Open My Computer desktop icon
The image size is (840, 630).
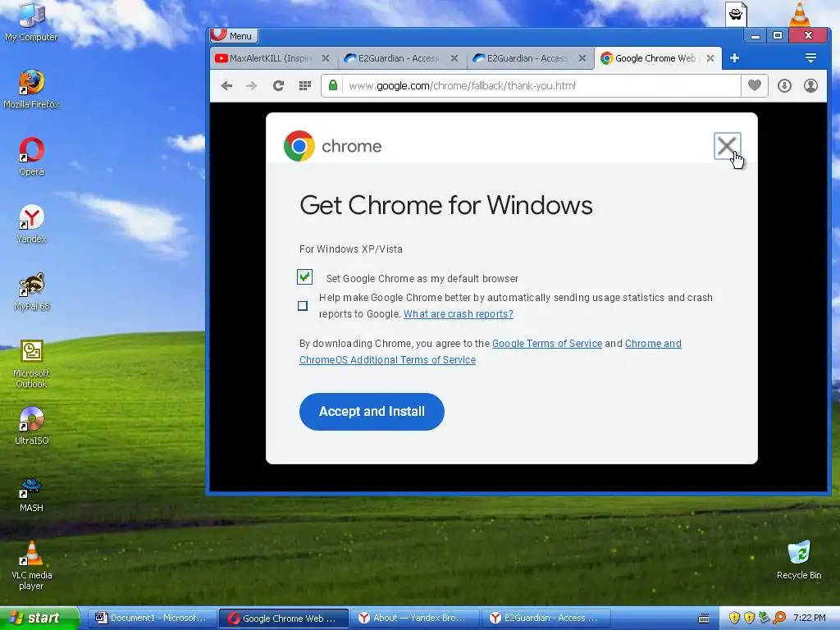point(31,21)
